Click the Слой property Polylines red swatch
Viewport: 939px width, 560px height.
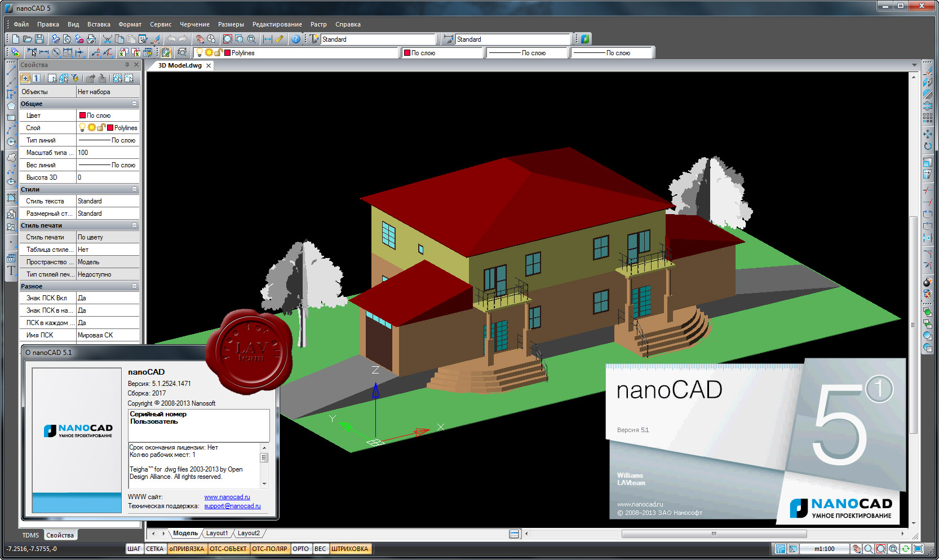(x=110, y=128)
